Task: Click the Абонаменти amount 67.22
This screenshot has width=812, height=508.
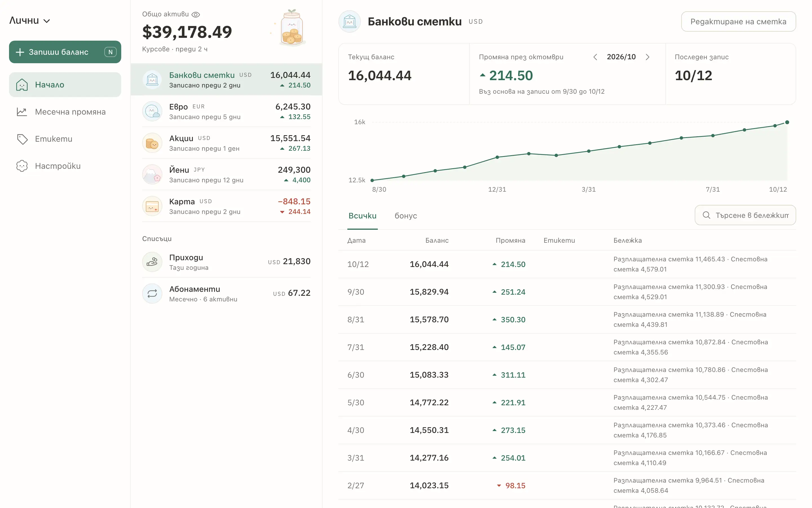Action: click(299, 293)
